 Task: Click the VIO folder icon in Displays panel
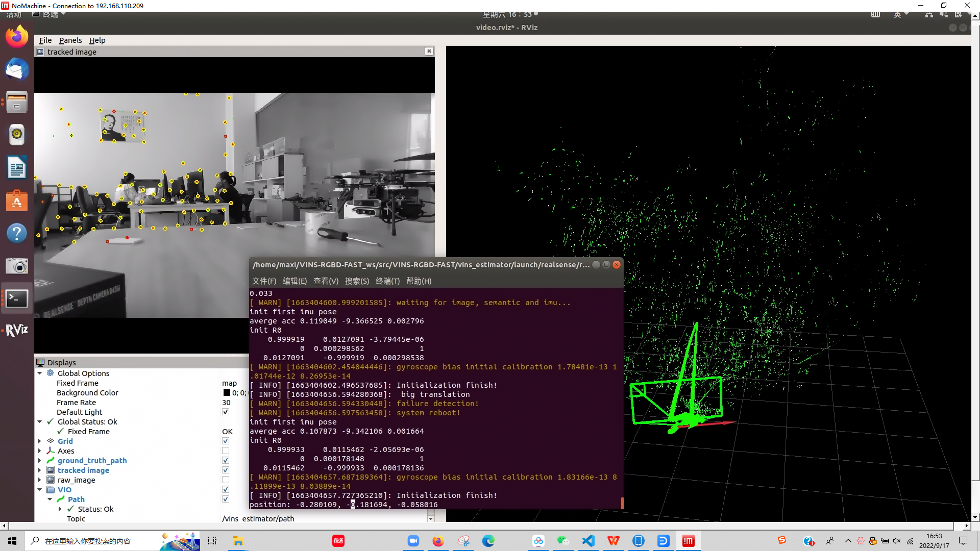pos(51,489)
